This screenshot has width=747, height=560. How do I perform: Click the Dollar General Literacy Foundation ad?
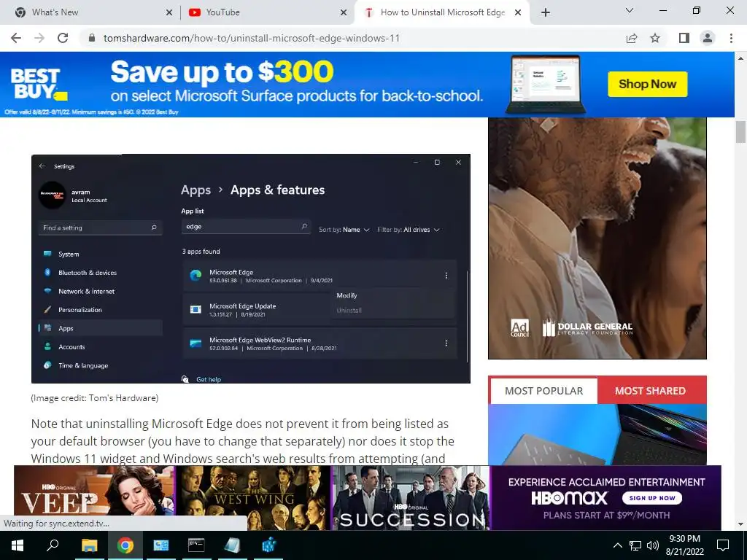(x=597, y=238)
